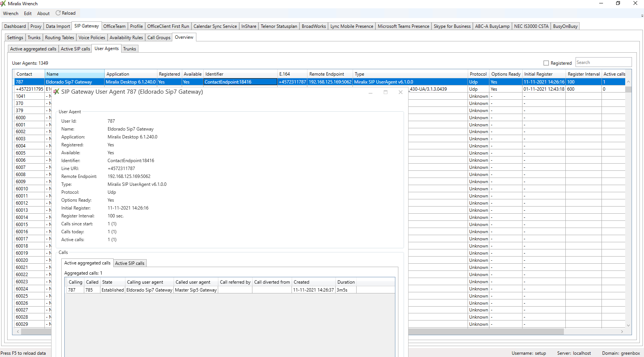Open the Lync Mobile Presence tab
The width and height of the screenshot is (644, 357).
pyautogui.click(x=352, y=26)
